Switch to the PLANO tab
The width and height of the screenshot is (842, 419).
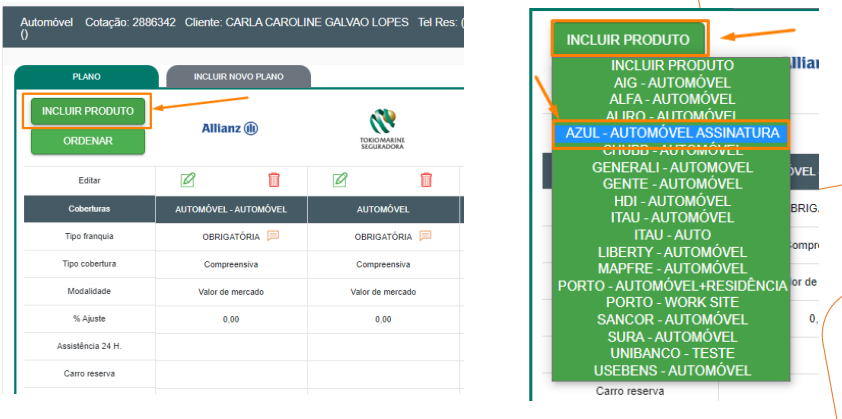click(x=86, y=77)
